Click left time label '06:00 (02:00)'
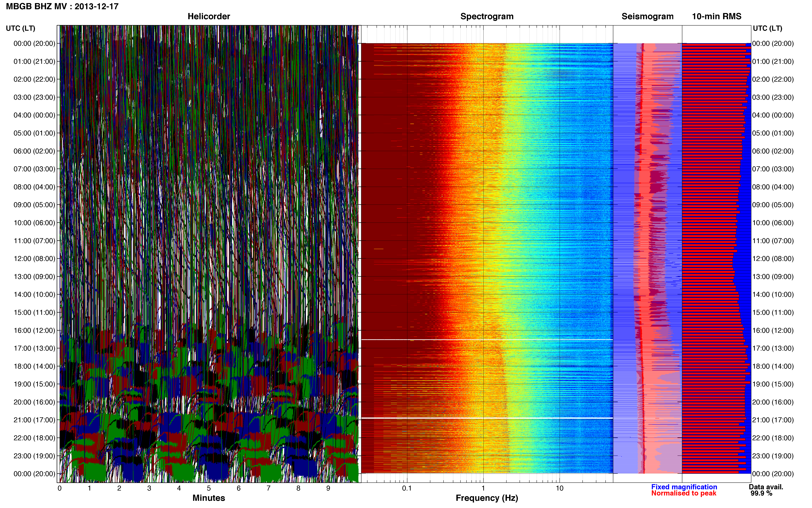Screen dimensions: 812x508 tap(34, 151)
